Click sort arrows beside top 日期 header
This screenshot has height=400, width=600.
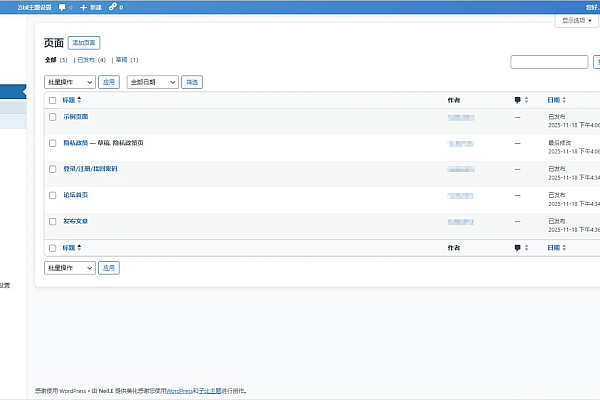(x=564, y=100)
